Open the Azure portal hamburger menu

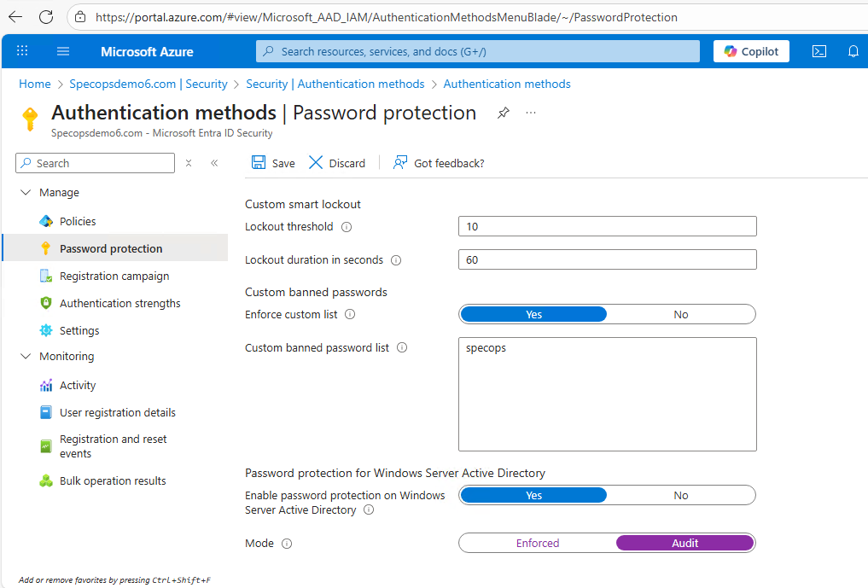[63, 51]
